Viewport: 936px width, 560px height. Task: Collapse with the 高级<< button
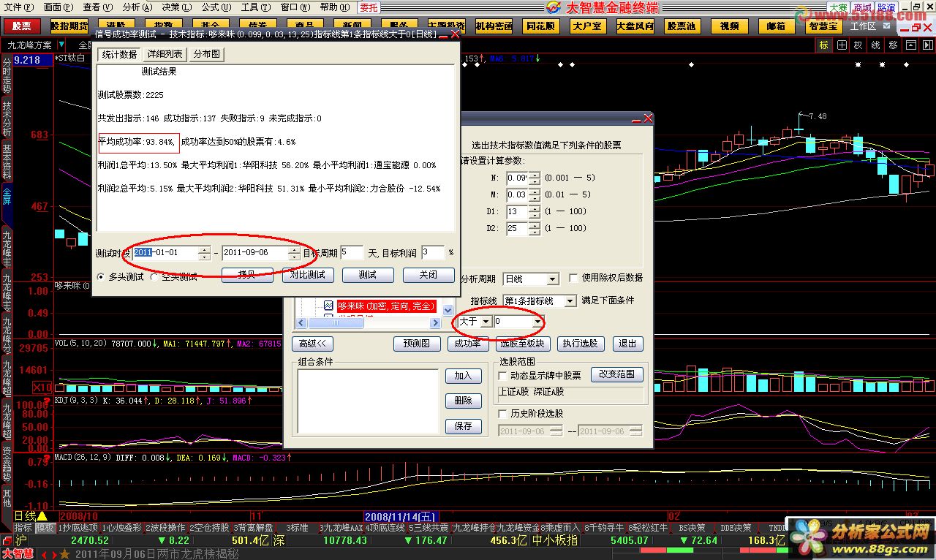pyautogui.click(x=313, y=344)
